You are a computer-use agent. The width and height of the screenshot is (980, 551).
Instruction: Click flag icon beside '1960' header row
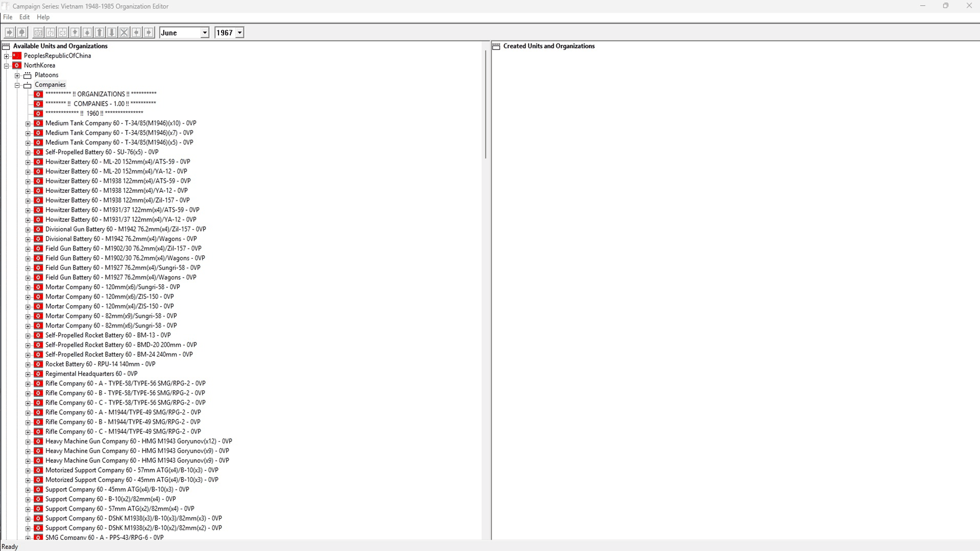[x=38, y=113]
